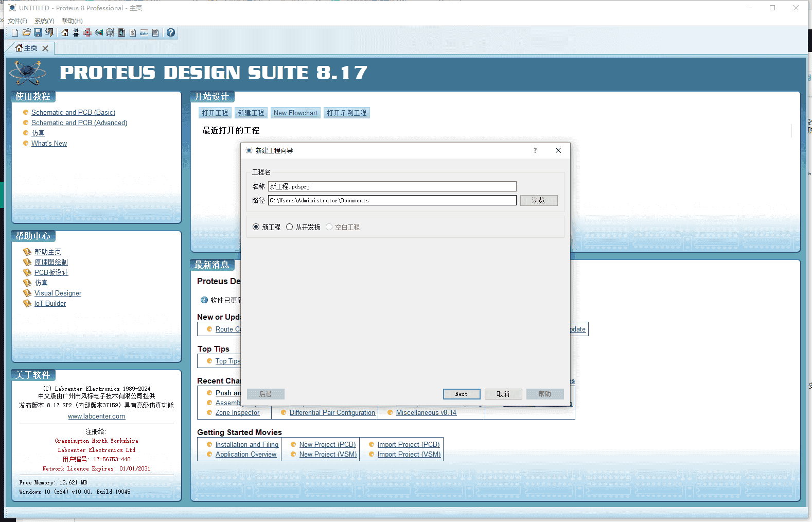Open the Import Project (PCB) movie
The image size is (812, 522).
tap(409, 444)
